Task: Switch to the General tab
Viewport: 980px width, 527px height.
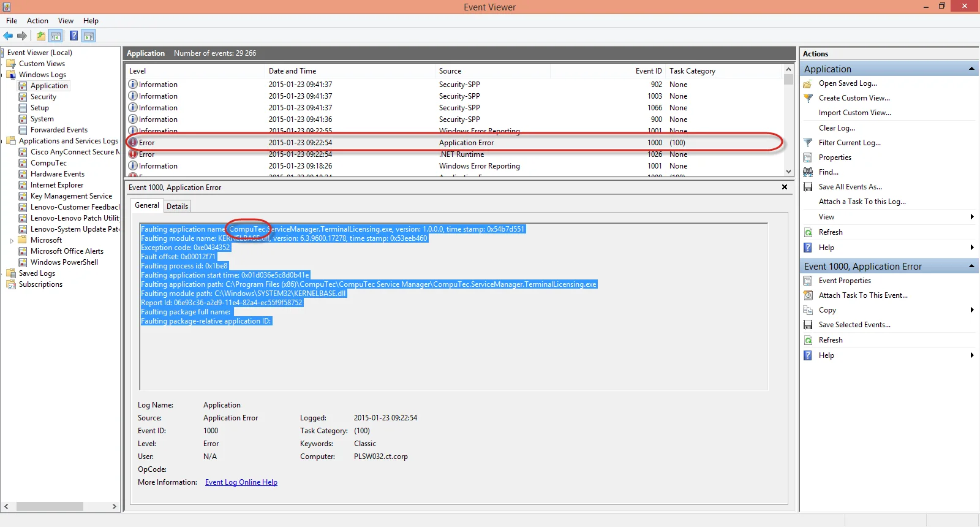Action: (147, 205)
